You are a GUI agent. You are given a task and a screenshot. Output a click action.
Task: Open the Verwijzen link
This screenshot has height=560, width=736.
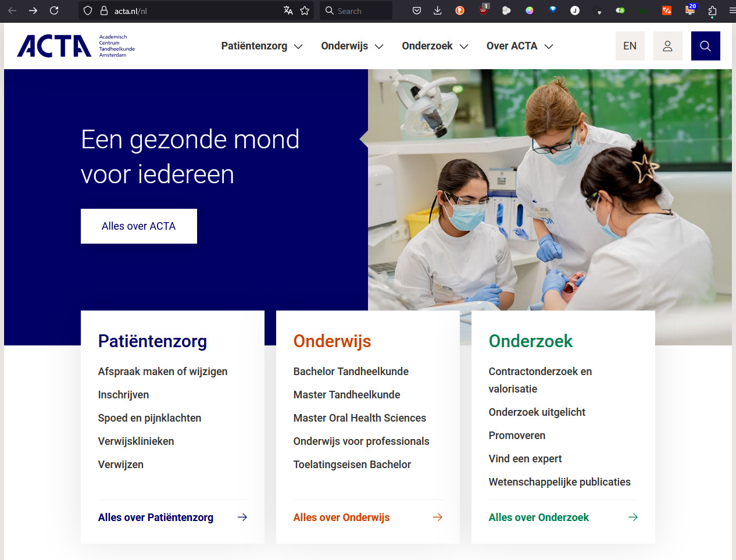121,465
